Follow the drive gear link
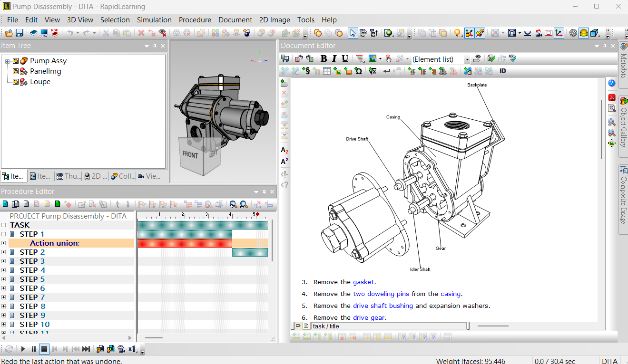Viewport: 628px width, 364px height. pos(369,318)
